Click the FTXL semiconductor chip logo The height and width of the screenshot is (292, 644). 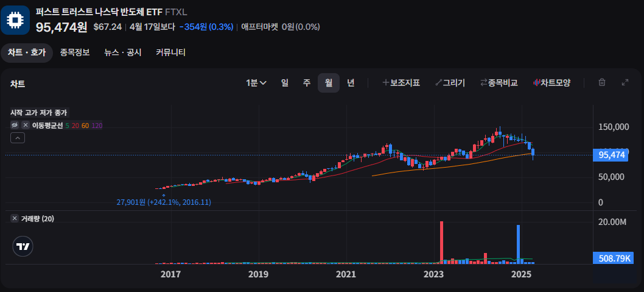click(x=15, y=20)
